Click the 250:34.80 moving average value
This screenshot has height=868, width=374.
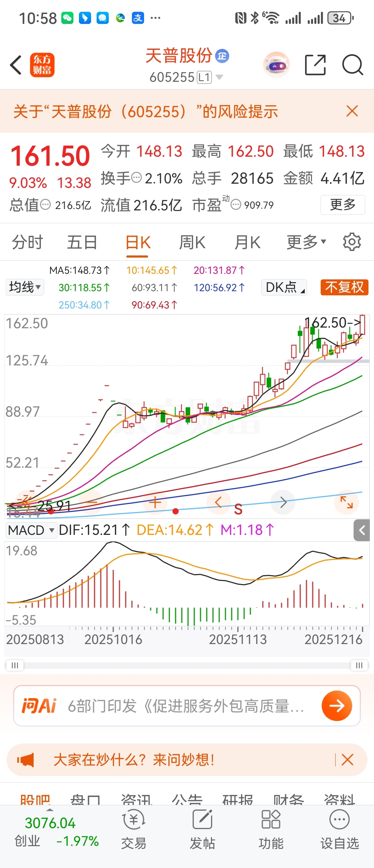84,305
